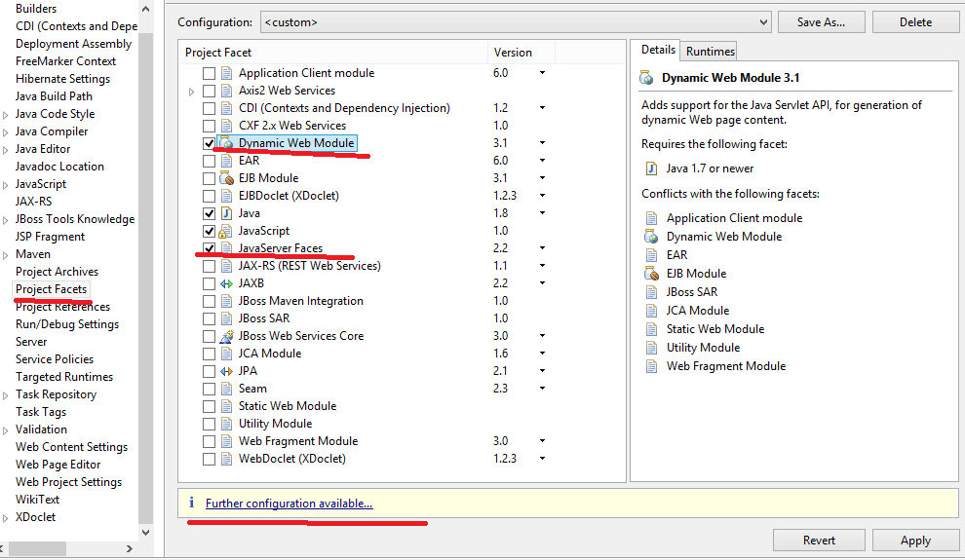Click the JPA facet icon
This screenshot has width=965, height=560.
(227, 371)
